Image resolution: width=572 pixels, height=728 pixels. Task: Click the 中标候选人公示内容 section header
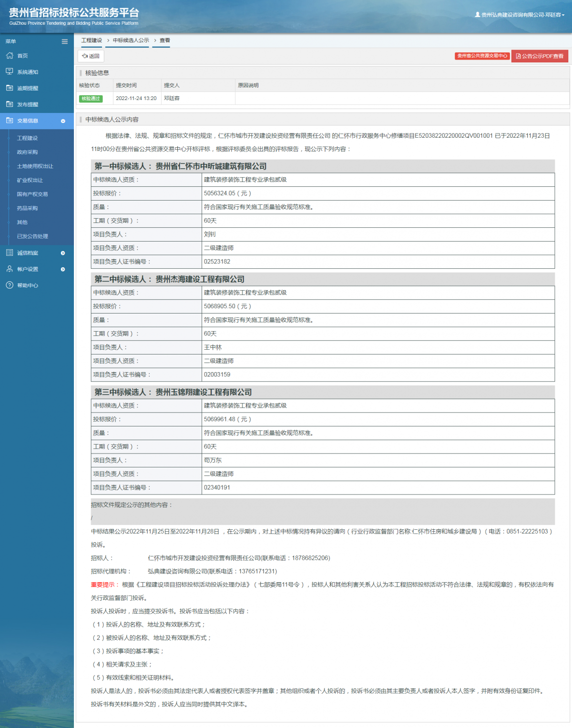(112, 120)
